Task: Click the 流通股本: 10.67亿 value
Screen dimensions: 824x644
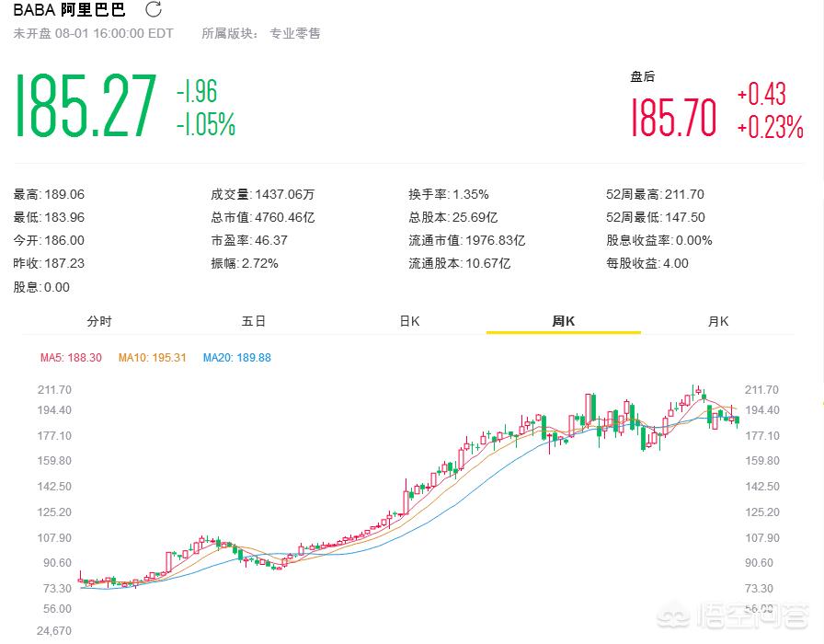Action: [x=459, y=263]
